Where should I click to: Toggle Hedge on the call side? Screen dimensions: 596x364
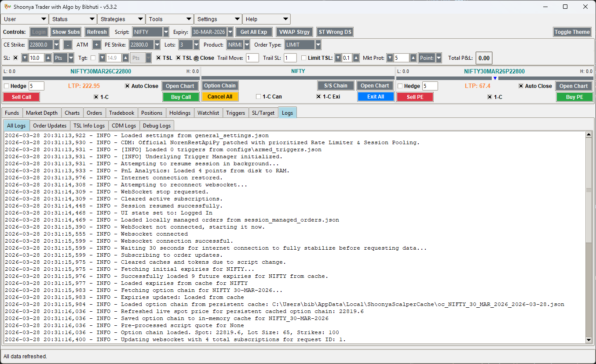(x=6, y=86)
